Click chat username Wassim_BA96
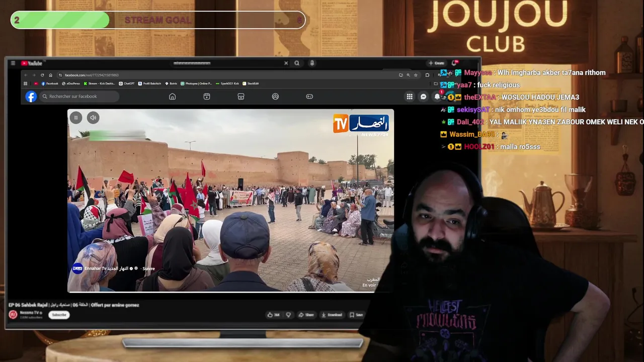 click(471, 134)
